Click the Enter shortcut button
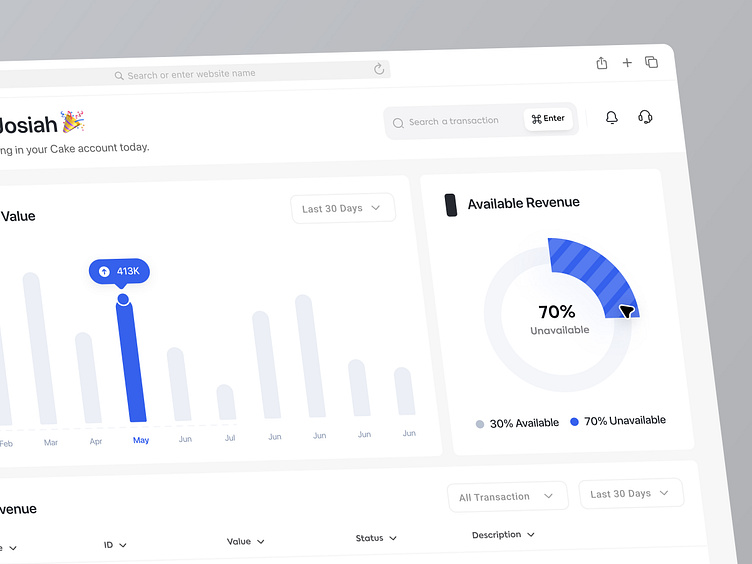 [548, 118]
